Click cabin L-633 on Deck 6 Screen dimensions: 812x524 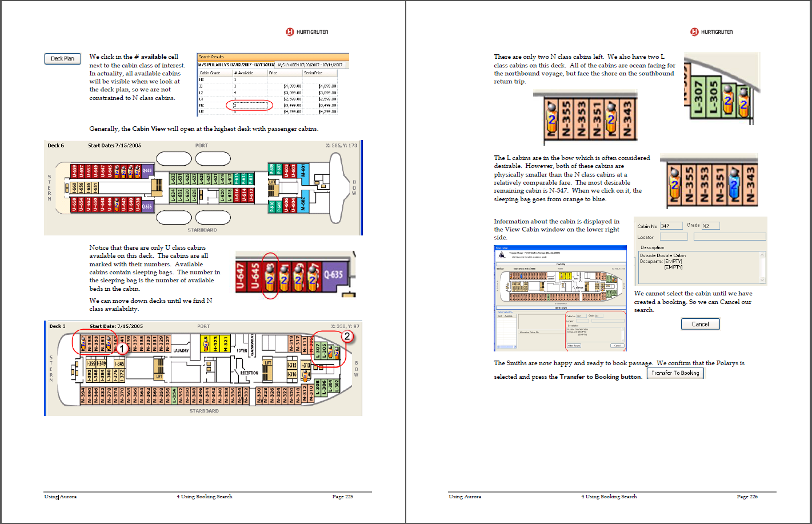pyautogui.click(x=173, y=179)
